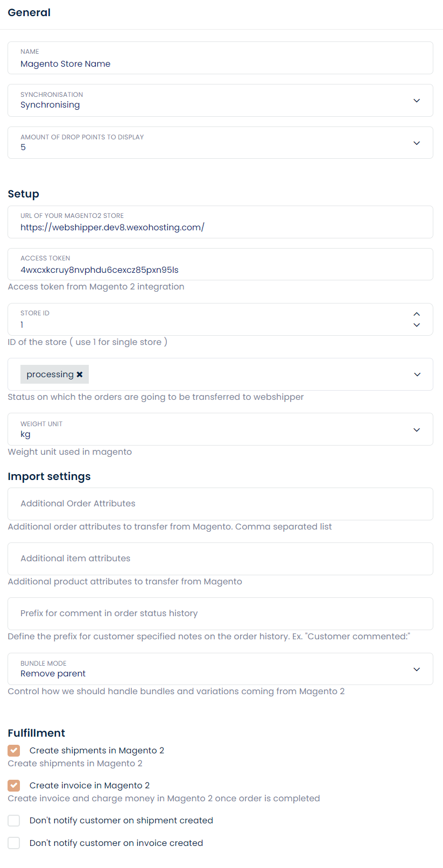Increase Store ID with up arrow
The width and height of the screenshot is (443, 868).
click(417, 314)
